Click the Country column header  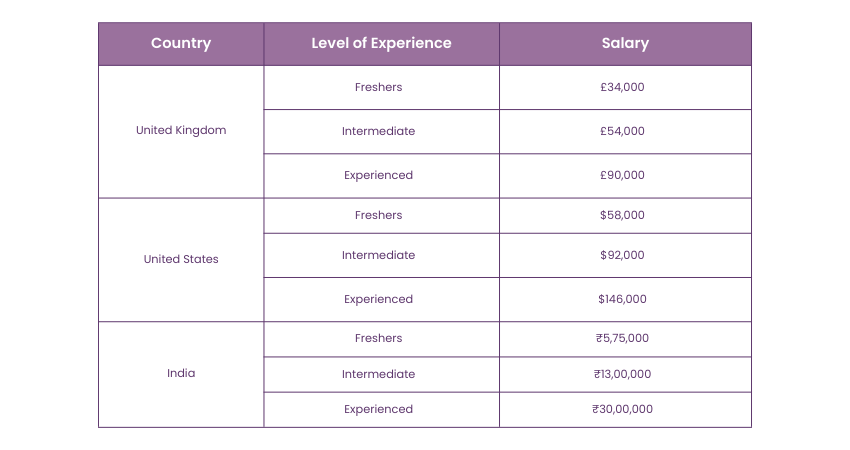tap(181, 43)
